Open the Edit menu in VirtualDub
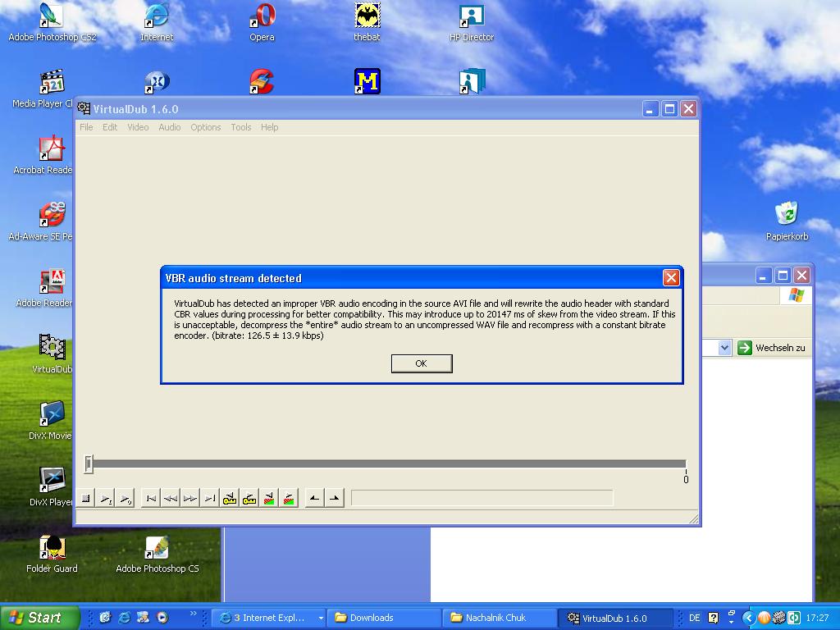 pos(110,127)
